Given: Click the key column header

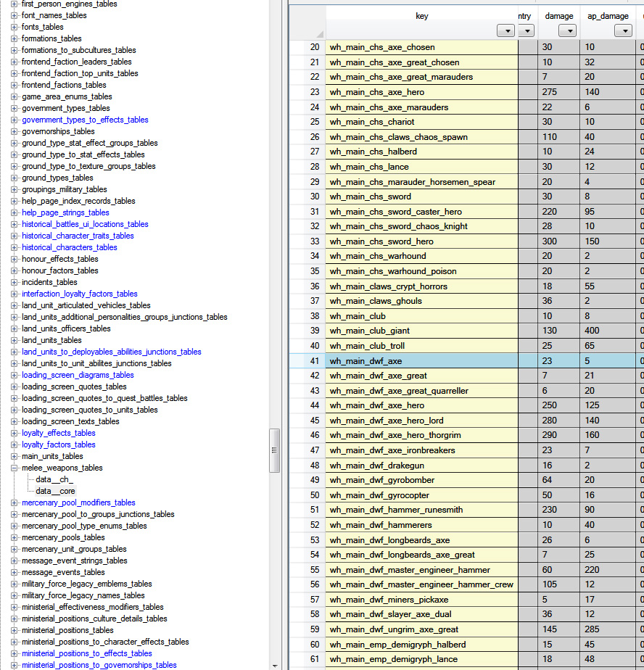Looking at the screenshot, I should (422, 16).
